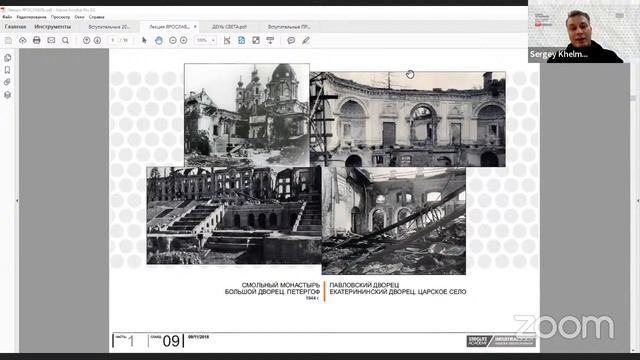Viewport: 640px width, 360px height.
Task: Open bookmarks panel in sidebar
Action: [x=7, y=70]
